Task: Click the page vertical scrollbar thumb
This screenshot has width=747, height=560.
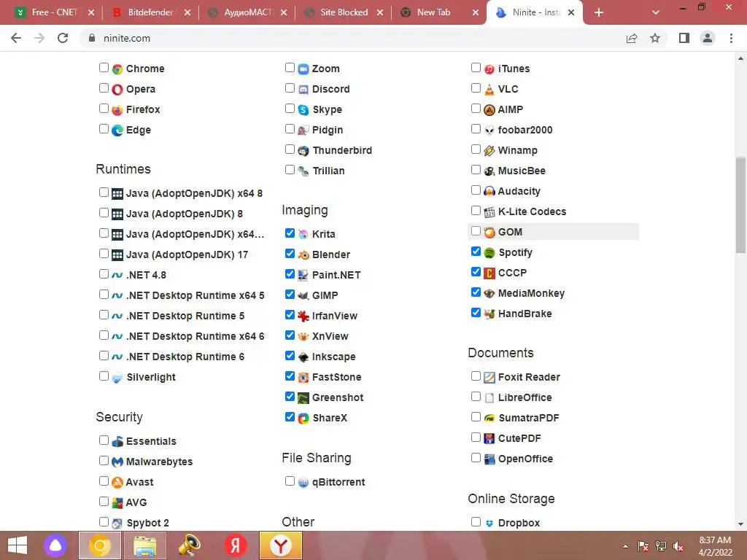Action: [740, 205]
